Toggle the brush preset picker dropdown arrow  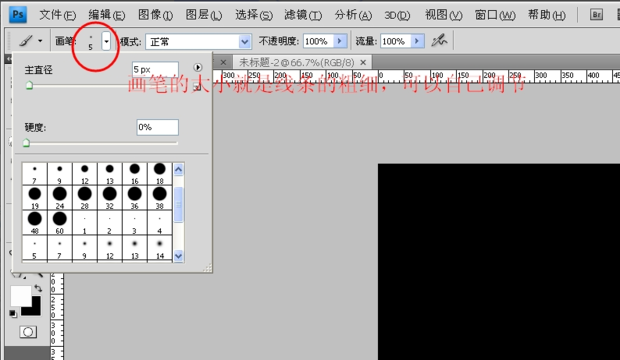(106, 41)
